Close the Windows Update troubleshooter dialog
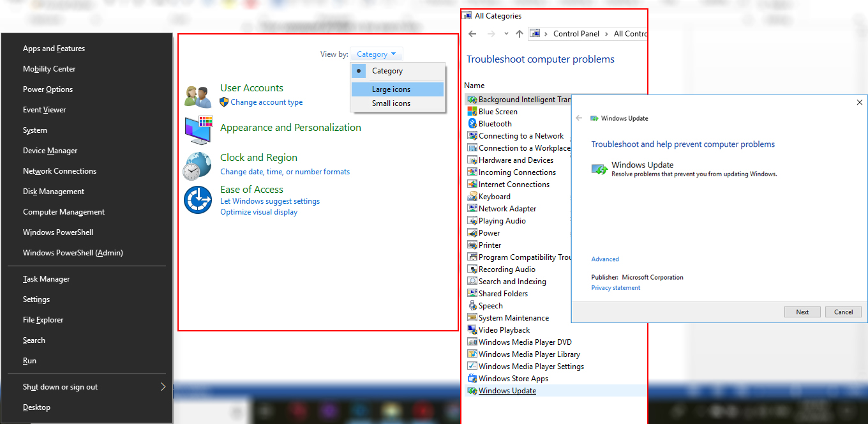 point(859,102)
